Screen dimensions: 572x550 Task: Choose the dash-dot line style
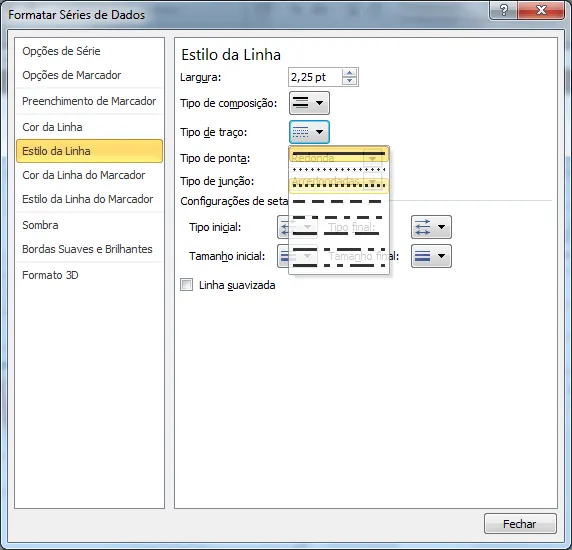coord(339,217)
